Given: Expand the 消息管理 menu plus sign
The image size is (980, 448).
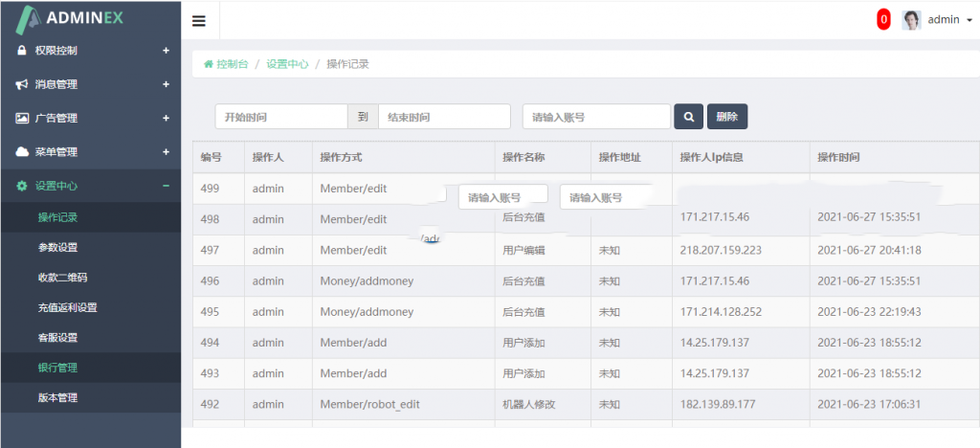Looking at the screenshot, I should (x=166, y=84).
